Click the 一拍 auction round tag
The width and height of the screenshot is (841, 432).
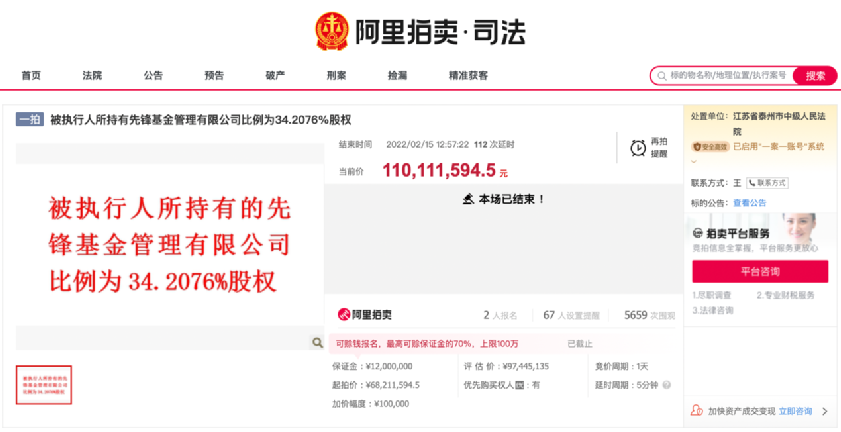[x=29, y=120]
